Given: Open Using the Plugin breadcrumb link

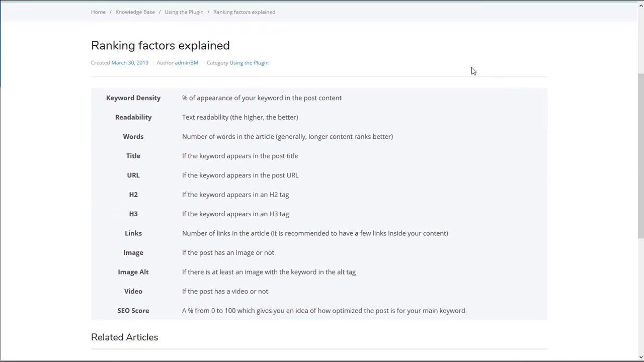Looking at the screenshot, I should pos(184,12).
